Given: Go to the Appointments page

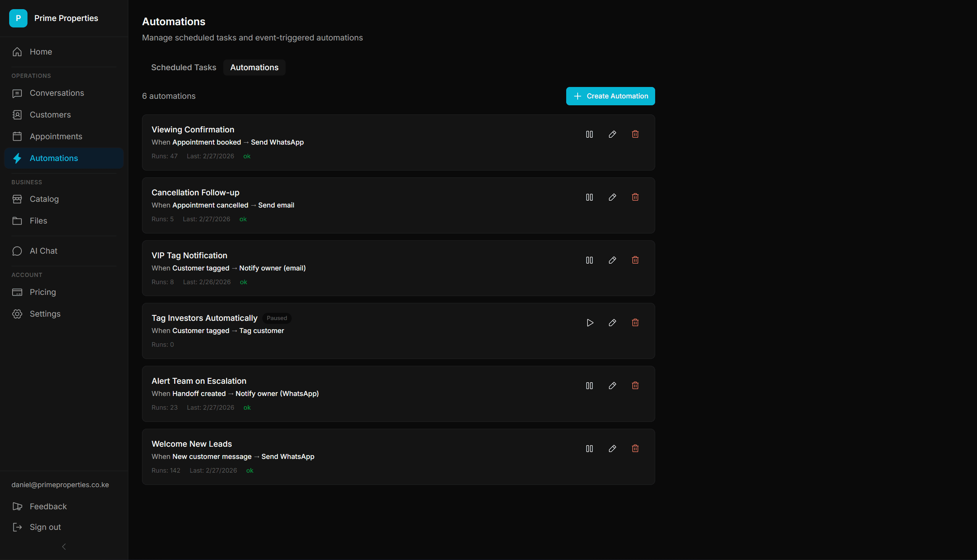Looking at the screenshot, I should click(56, 137).
